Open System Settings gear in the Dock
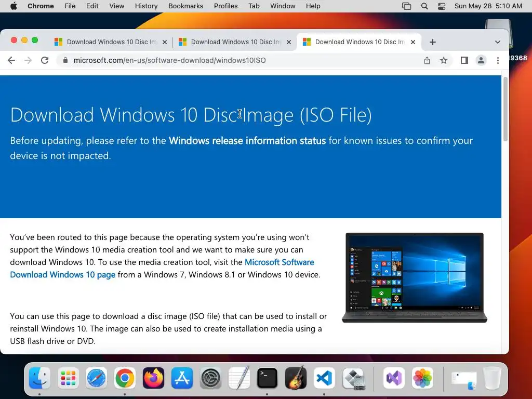This screenshot has height=399, width=532. point(210,378)
